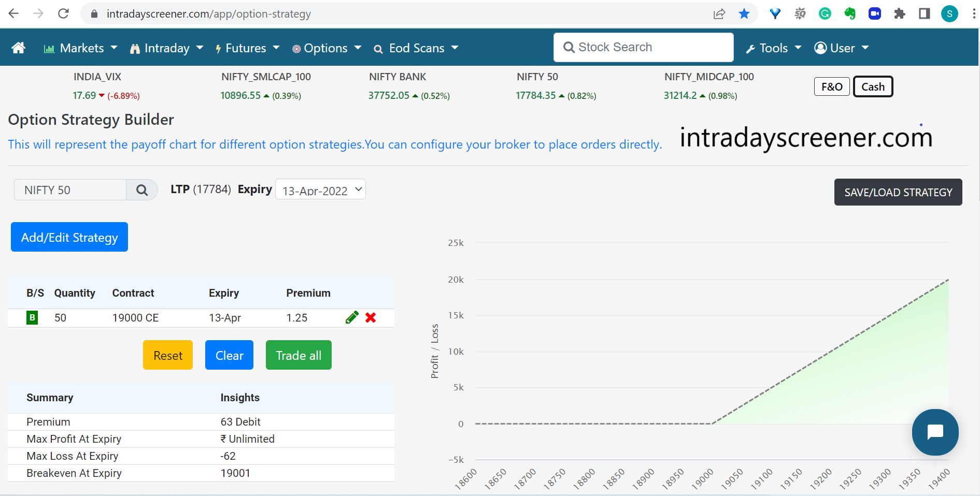Screen dimensions: 980x496
Task: Open Stock Search with the magnifier icon
Action: (x=569, y=47)
